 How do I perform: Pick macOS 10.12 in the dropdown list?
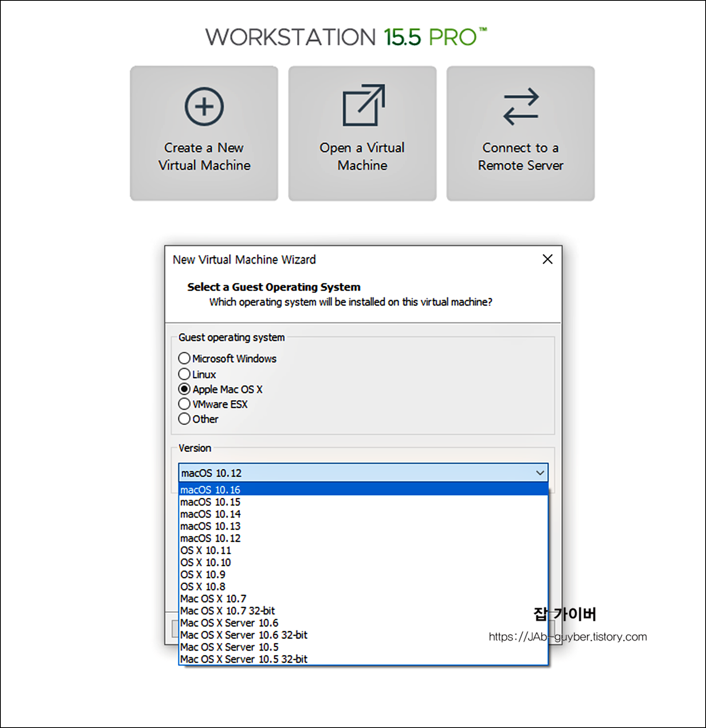tap(363, 538)
